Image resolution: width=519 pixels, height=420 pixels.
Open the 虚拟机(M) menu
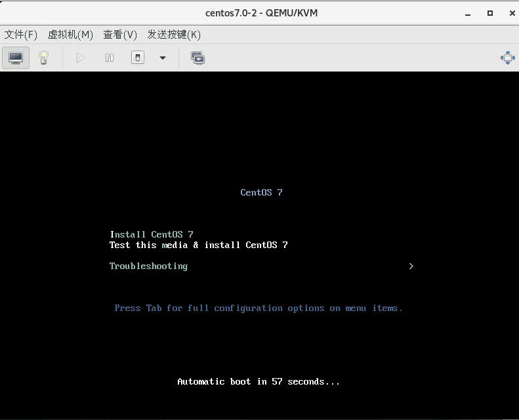coord(70,34)
